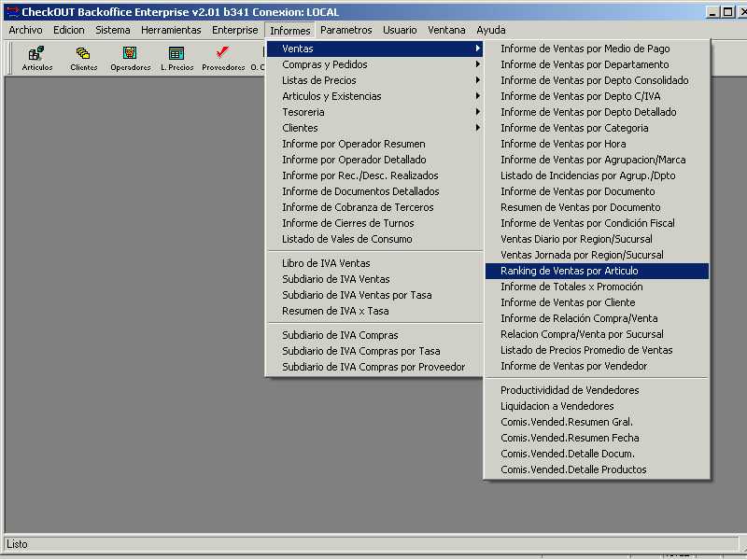Image resolution: width=747 pixels, height=560 pixels.
Task: Open Libro de IVA Ventas
Action: point(374,263)
